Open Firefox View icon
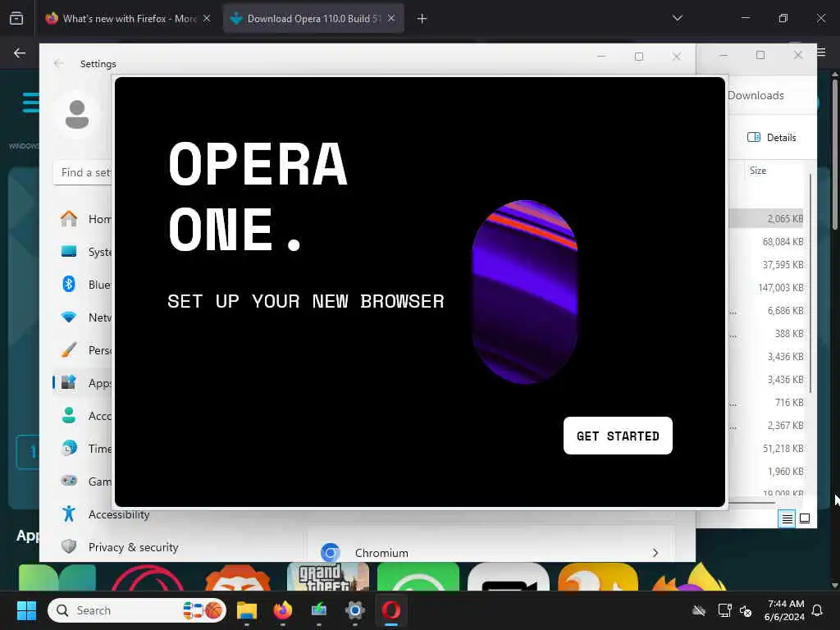 coord(16,19)
